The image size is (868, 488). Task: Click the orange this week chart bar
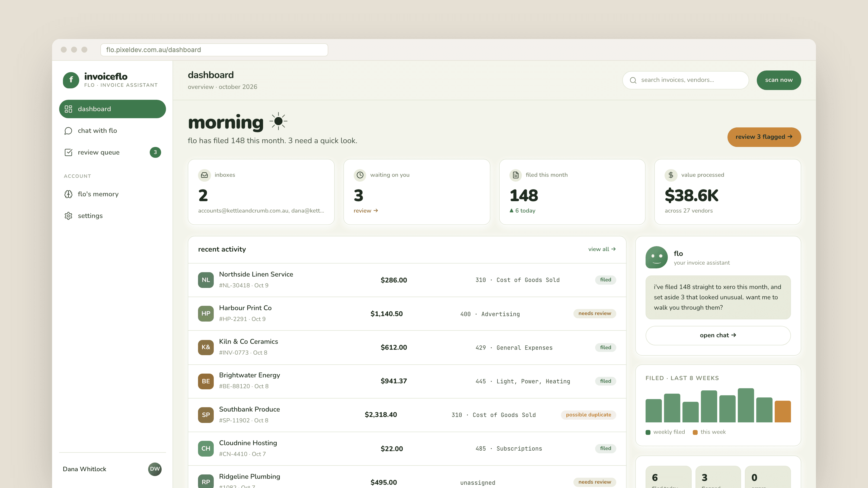coord(782,412)
